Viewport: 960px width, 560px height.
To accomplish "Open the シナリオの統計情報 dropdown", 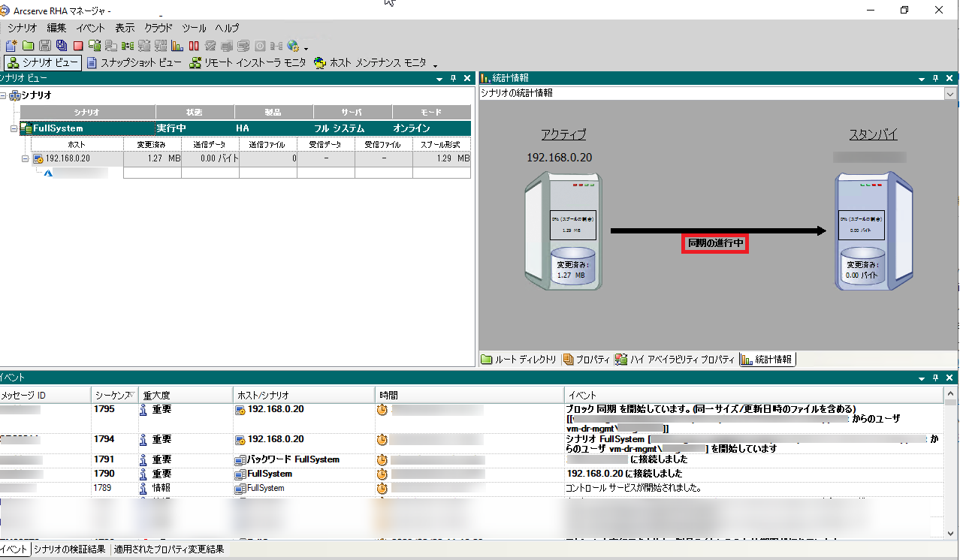I will [950, 94].
